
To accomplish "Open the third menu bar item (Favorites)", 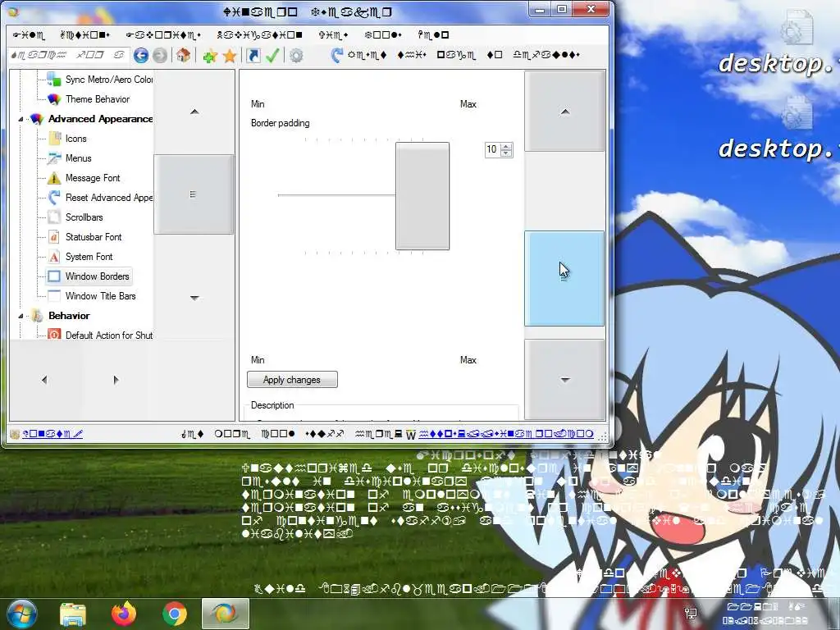I will click(x=163, y=34).
